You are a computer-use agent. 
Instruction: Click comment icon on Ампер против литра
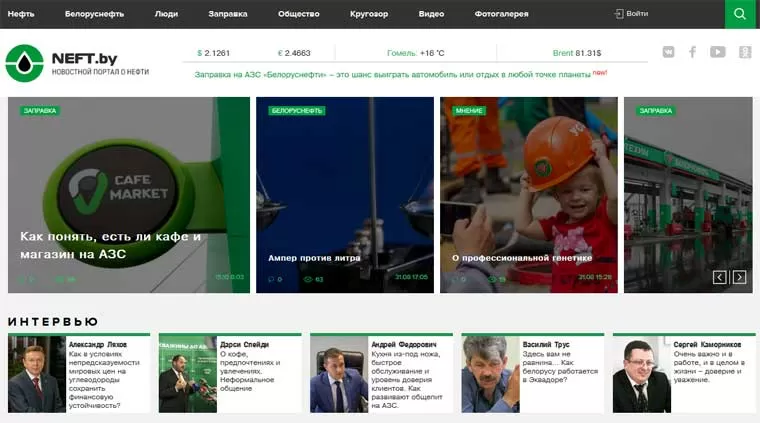click(271, 279)
